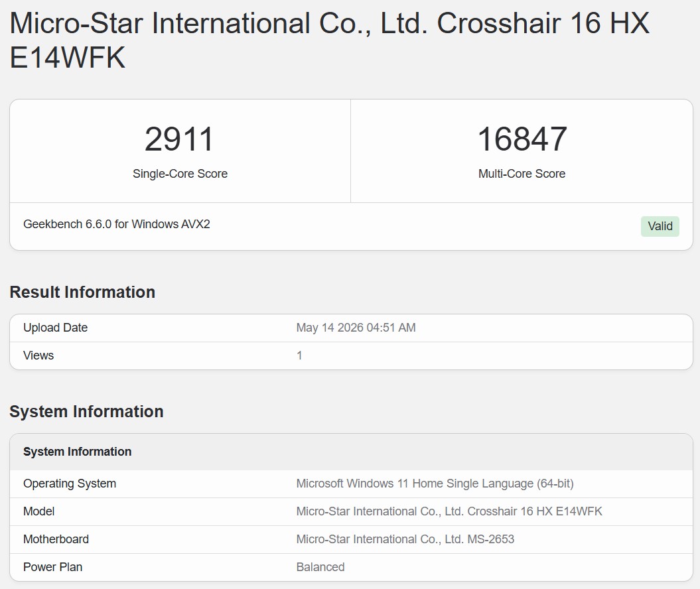Image resolution: width=700 pixels, height=589 pixels.
Task: Select the Microsoft Windows 11 Home Single Language value
Action: pyautogui.click(x=435, y=484)
